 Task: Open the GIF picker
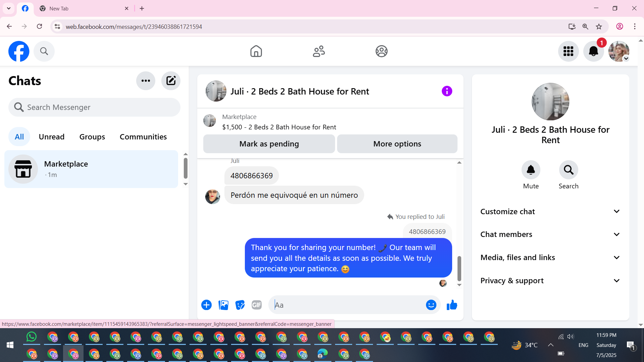click(257, 305)
